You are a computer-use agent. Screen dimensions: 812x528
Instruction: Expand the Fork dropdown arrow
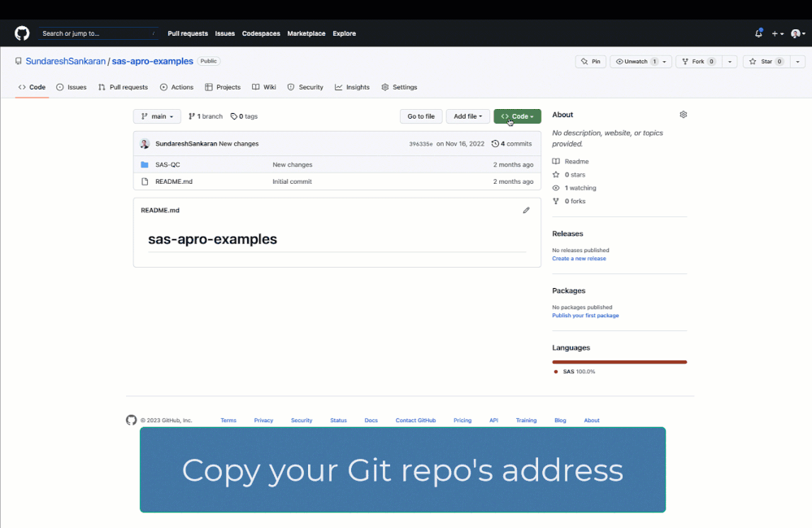[x=730, y=62]
